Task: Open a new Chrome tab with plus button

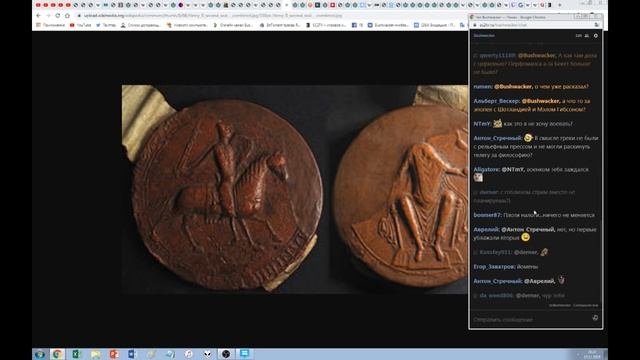Action: [560, 5]
